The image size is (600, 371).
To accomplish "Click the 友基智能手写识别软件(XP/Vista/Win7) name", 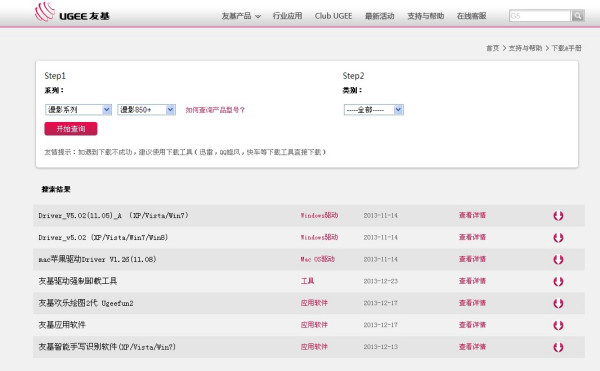I will pyautogui.click(x=107, y=347).
